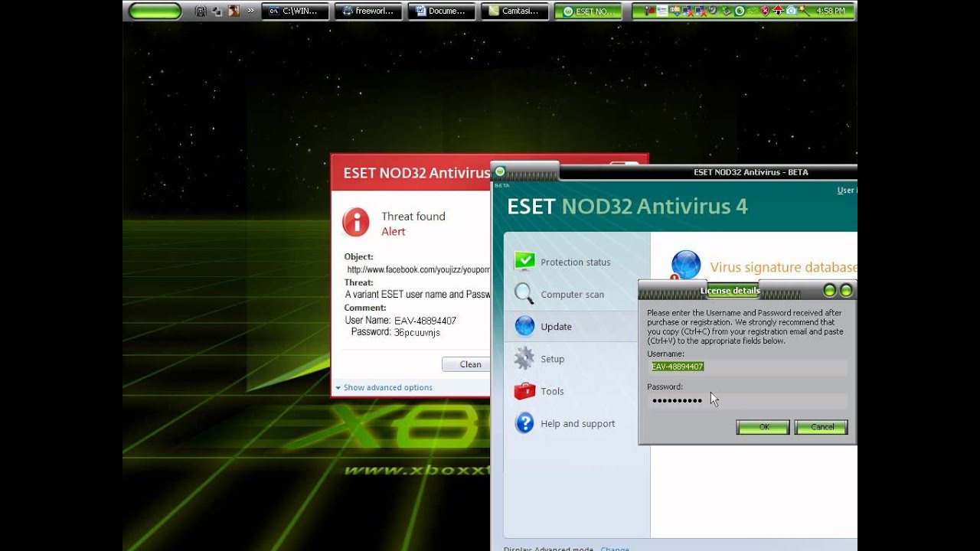Viewport: 980px width, 551px height.
Task: Click the red up-arrow tray icon
Action: pos(778,11)
